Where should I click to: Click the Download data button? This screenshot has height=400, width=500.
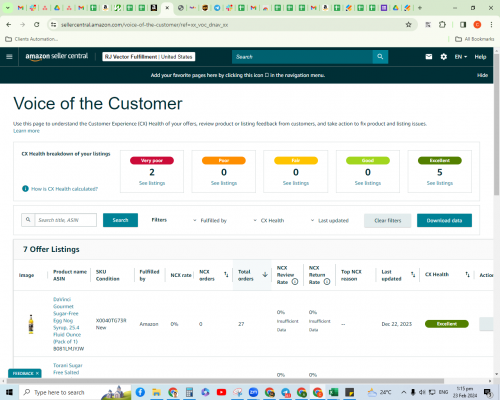(444, 220)
